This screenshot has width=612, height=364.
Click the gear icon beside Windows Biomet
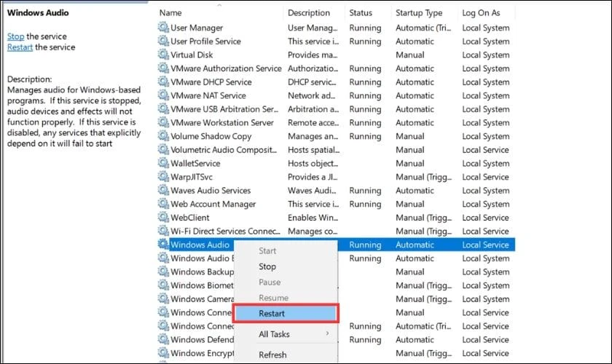coord(163,285)
